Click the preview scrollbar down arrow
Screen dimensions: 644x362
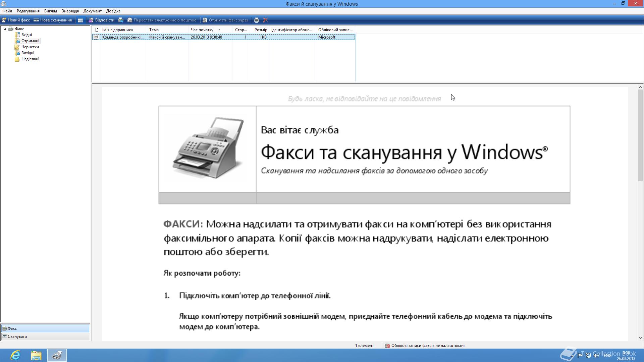(x=640, y=338)
